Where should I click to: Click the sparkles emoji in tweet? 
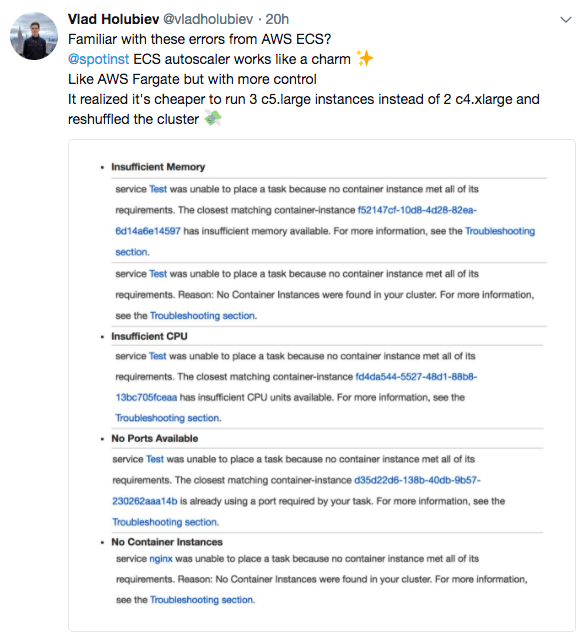365,58
